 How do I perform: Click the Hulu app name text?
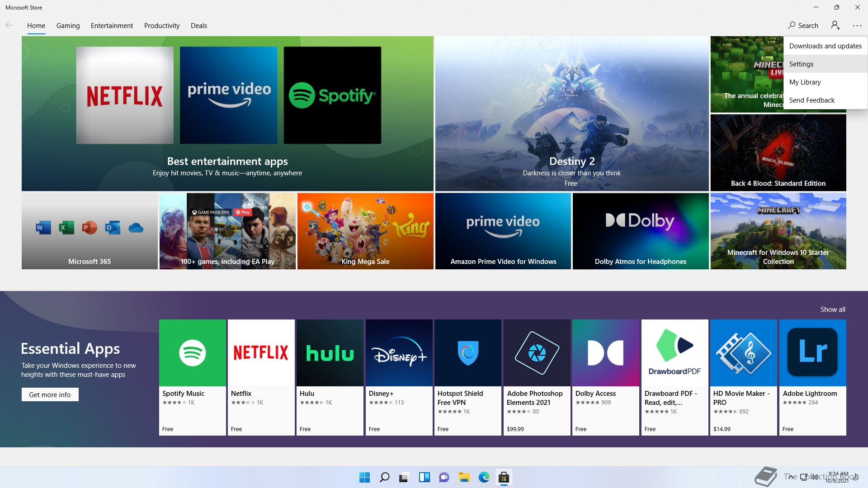coord(307,394)
